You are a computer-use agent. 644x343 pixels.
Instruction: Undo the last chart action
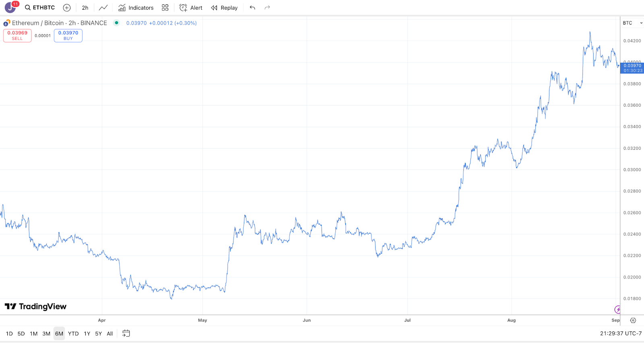[252, 8]
